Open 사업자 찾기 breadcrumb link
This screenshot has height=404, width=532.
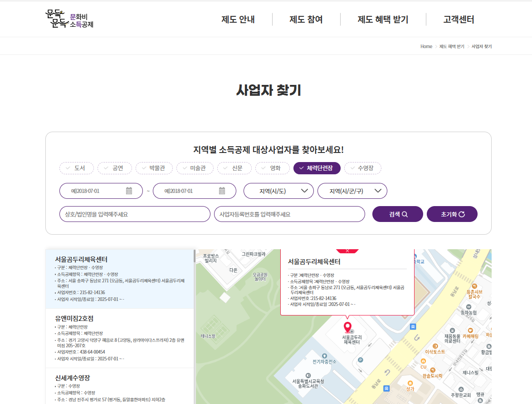click(x=482, y=46)
